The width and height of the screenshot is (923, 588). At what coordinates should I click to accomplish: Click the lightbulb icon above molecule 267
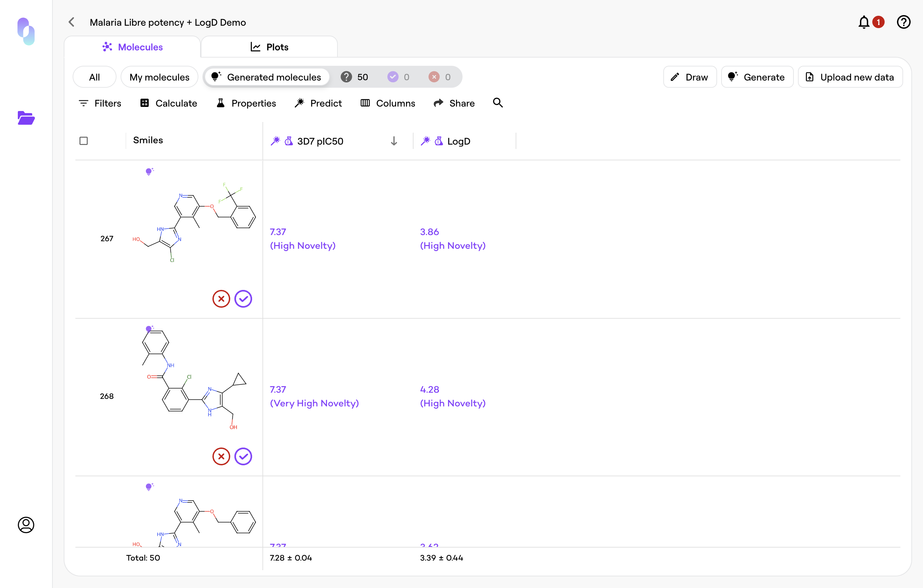click(x=149, y=171)
